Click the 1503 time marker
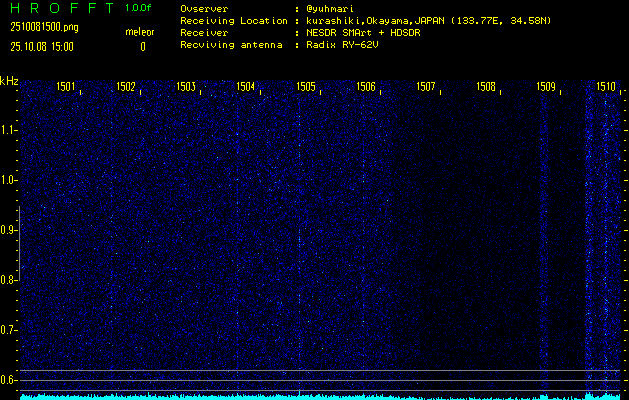629x400 pixels. pos(186,87)
